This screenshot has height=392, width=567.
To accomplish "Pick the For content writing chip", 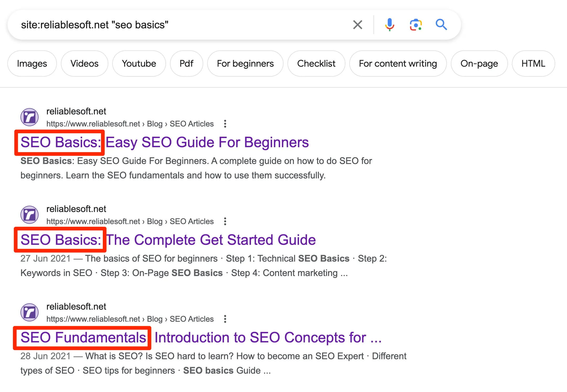I will [x=398, y=64].
